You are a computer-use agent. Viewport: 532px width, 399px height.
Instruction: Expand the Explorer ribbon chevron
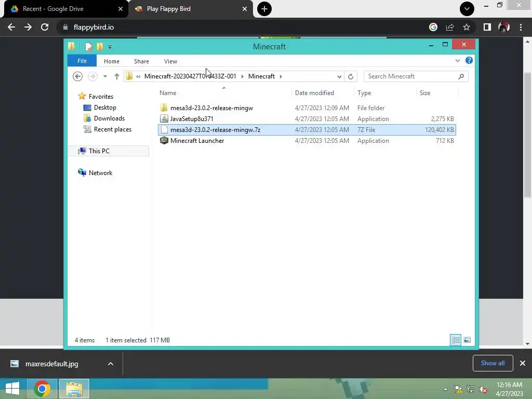tap(457, 60)
